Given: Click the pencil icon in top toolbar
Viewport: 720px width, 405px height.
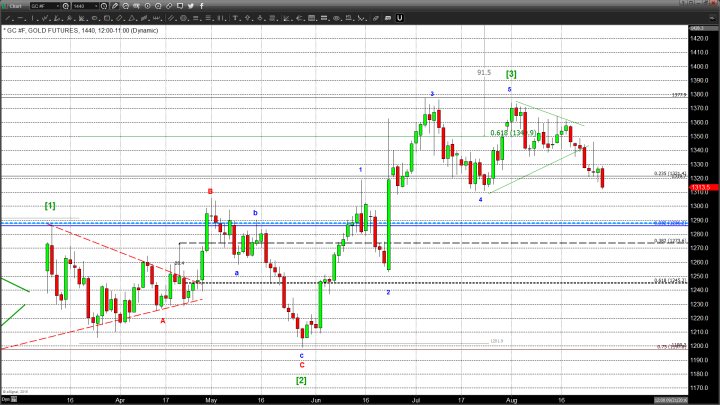Looking at the screenshot, I should coord(116,6).
